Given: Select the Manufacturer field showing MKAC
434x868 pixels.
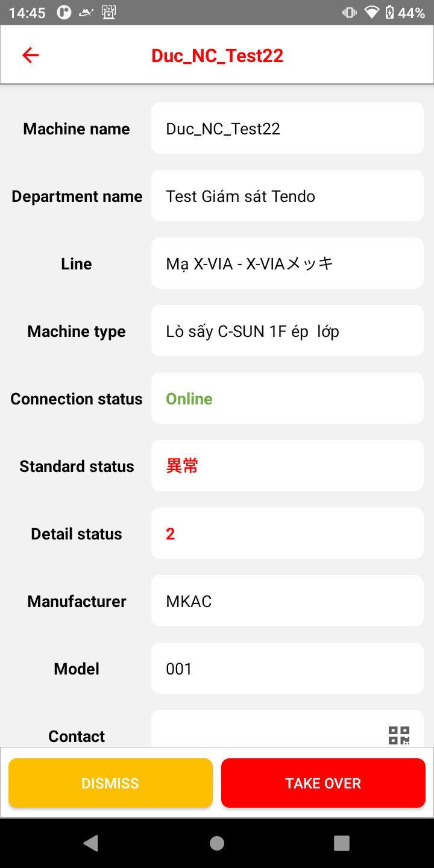Looking at the screenshot, I should pos(287,601).
